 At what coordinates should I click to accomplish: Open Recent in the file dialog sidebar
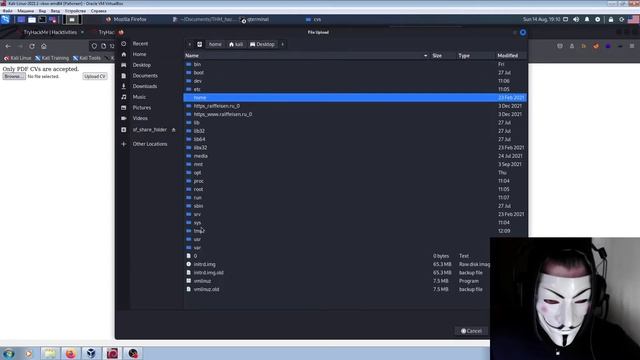[140, 44]
